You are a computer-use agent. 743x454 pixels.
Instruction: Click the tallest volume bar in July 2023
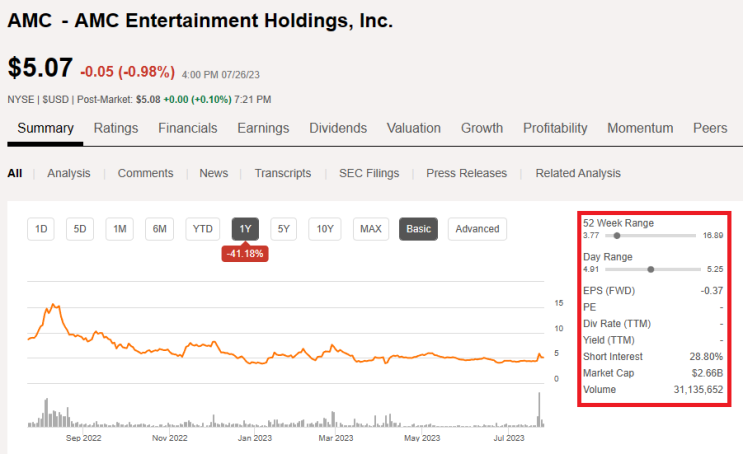click(539, 409)
